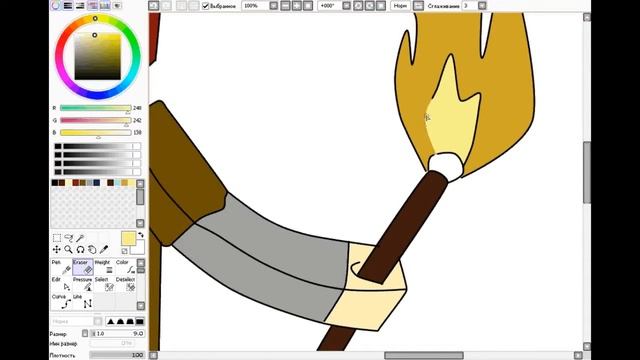Select the Rotate view tool
The width and height of the screenshot is (640, 360).
[x=80, y=249]
